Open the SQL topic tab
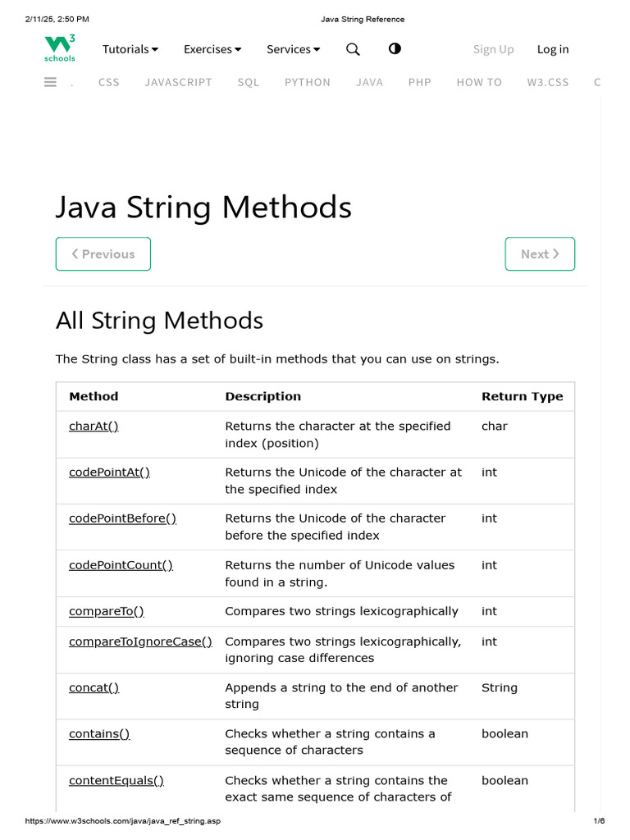Image resolution: width=630 pixels, height=840 pixels. (248, 82)
